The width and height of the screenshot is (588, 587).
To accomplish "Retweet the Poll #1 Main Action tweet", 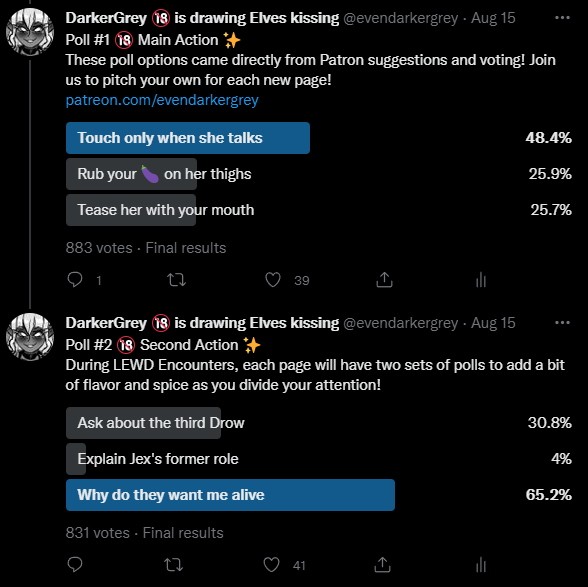I will [x=176, y=280].
